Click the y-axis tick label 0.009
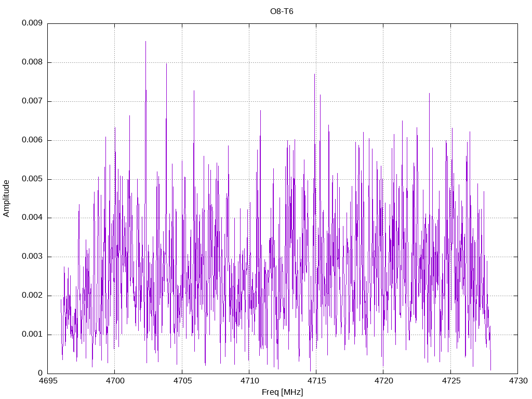This screenshot has height=399, width=532. pos(32,23)
